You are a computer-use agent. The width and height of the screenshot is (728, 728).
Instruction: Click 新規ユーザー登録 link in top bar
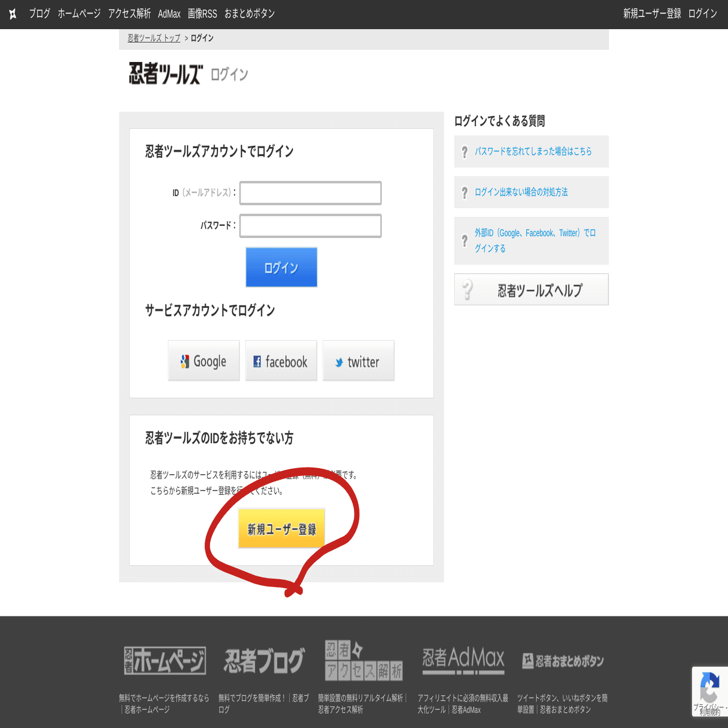tap(652, 14)
